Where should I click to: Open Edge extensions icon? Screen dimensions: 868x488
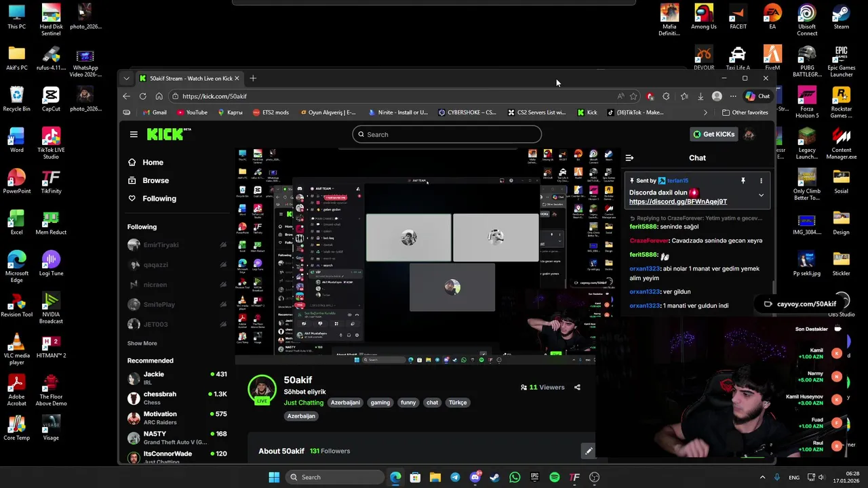click(x=666, y=96)
